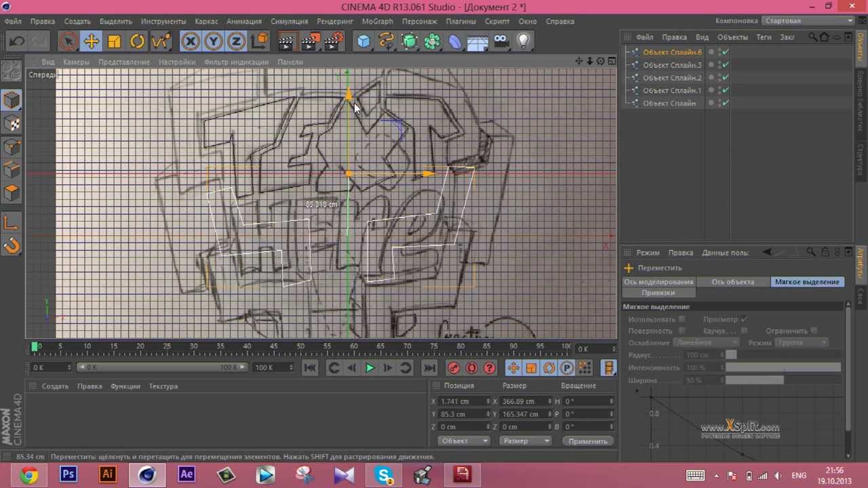
Task: Open the Режим Группа dropdown
Action: 802,343
